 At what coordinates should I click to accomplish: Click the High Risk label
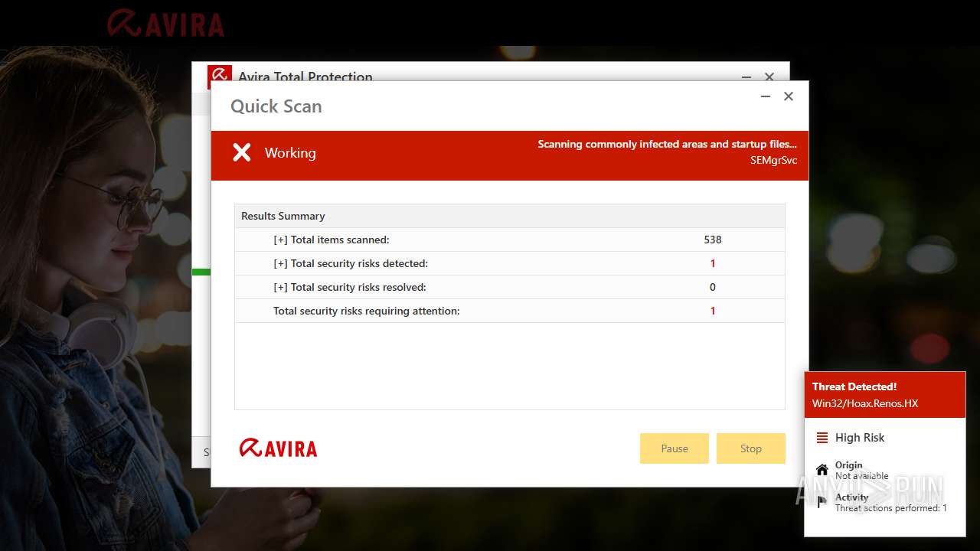click(860, 438)
